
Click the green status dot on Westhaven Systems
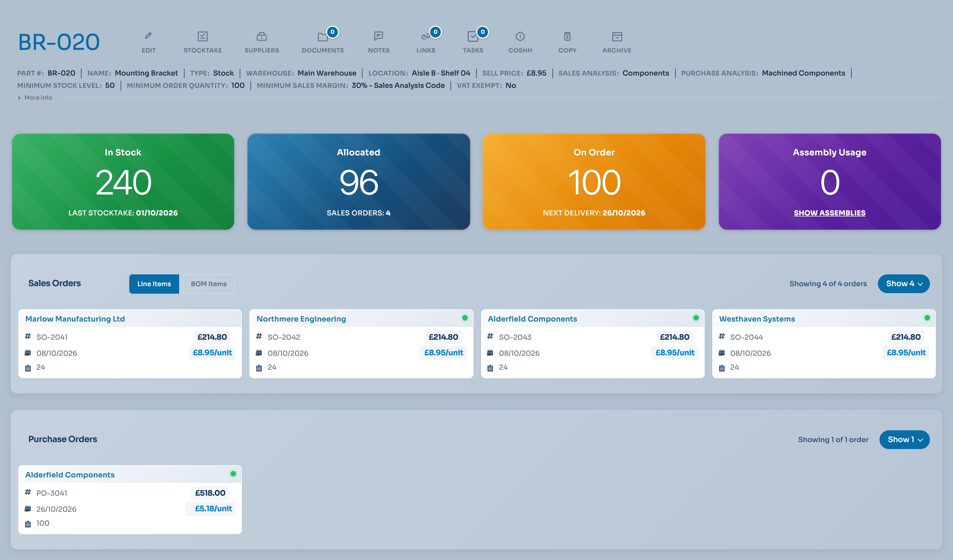click(927, 318)
